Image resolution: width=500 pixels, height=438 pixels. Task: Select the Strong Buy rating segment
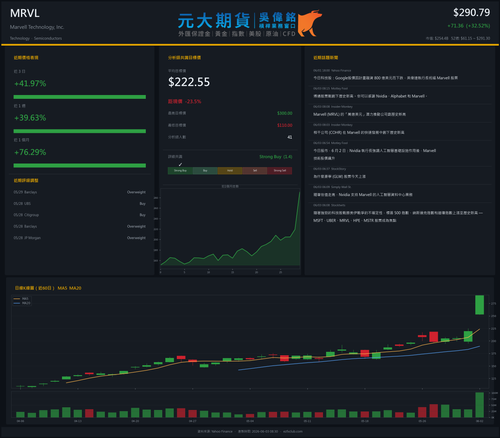coord(180,171)
